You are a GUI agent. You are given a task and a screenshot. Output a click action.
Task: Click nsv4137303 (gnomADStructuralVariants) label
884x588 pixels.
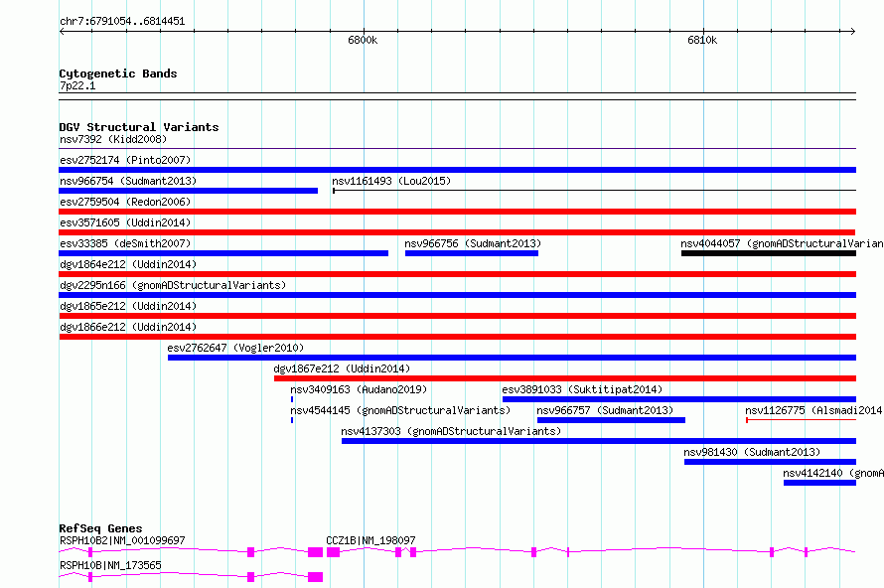(451, 431)
